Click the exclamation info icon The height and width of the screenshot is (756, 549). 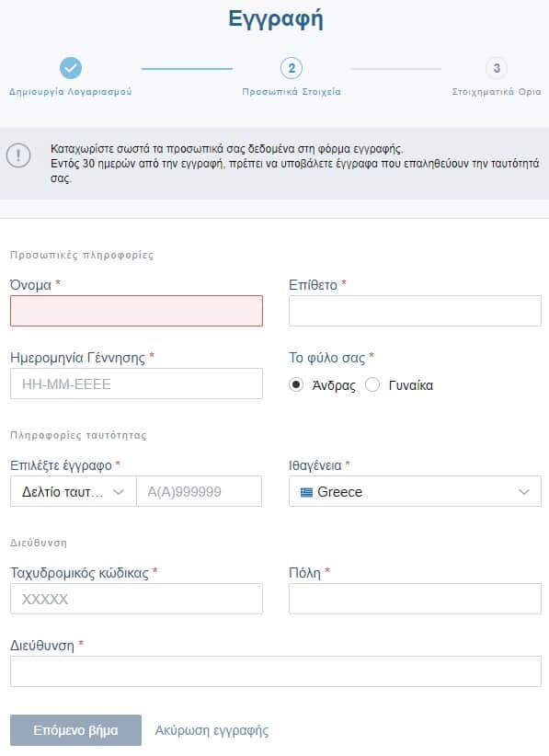pyautogui.click(x=18, y=155)
